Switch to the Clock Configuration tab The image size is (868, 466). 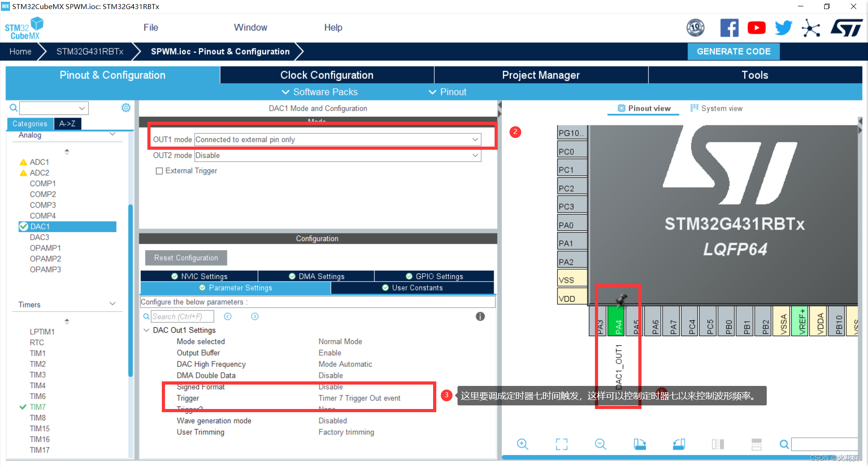327,75
